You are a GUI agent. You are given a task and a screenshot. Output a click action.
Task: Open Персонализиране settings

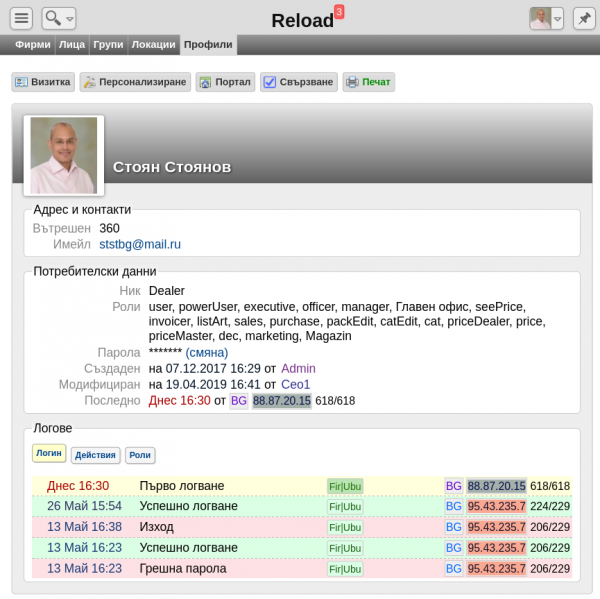(135, 82)
